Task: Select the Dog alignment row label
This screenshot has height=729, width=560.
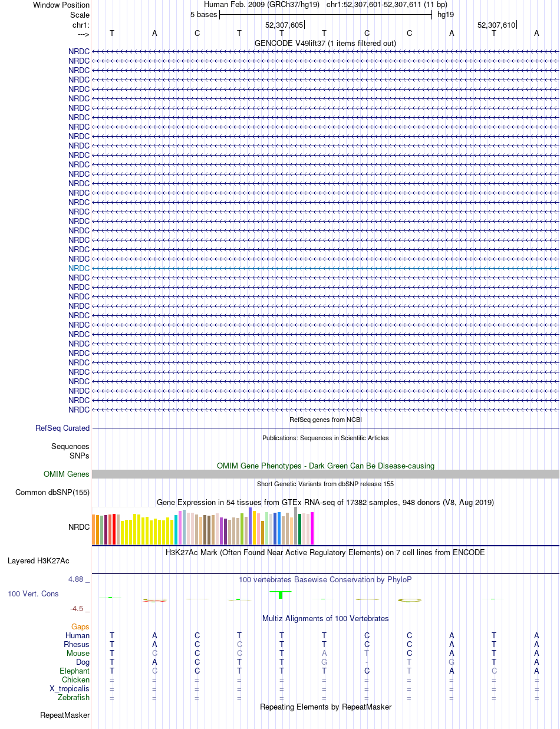Action: (x=83, y=662)
